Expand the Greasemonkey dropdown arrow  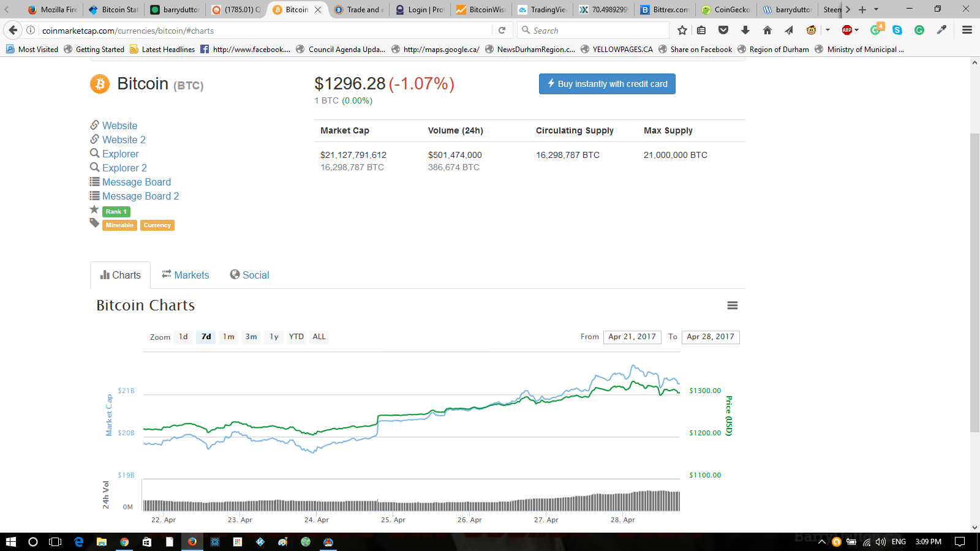click(827, 30)
